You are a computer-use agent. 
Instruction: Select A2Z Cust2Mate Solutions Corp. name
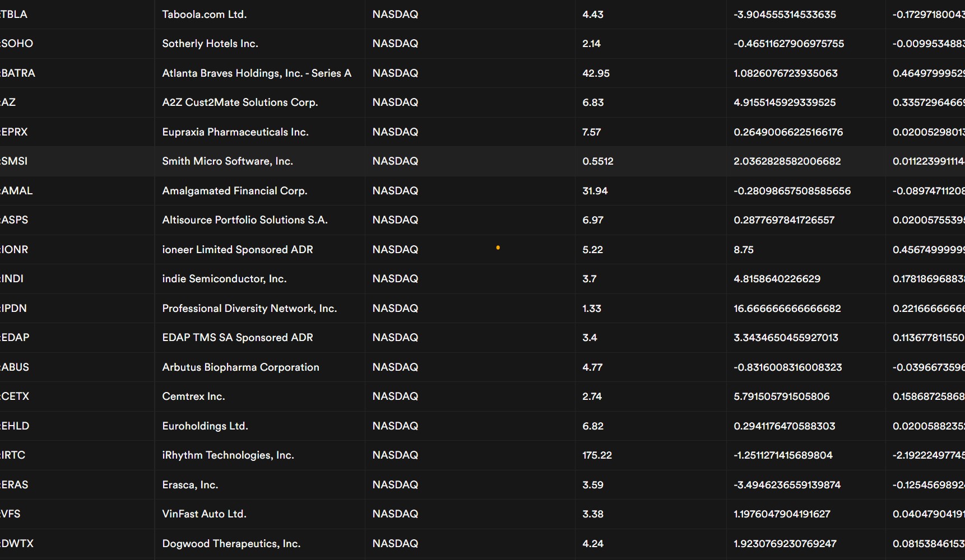click(240, 102)
